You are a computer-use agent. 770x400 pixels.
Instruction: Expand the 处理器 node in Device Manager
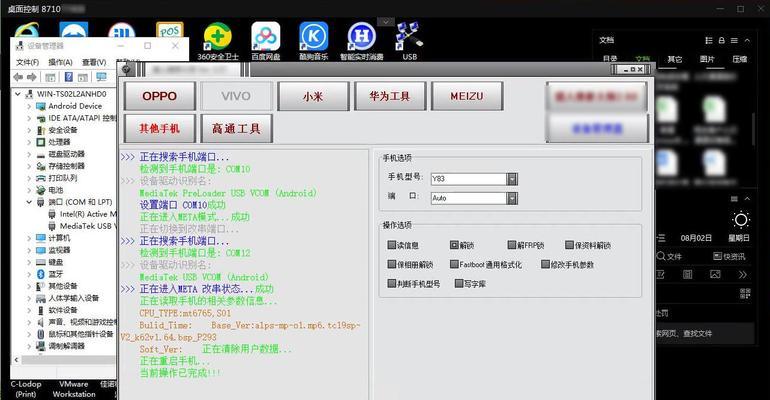click(29, 142)
